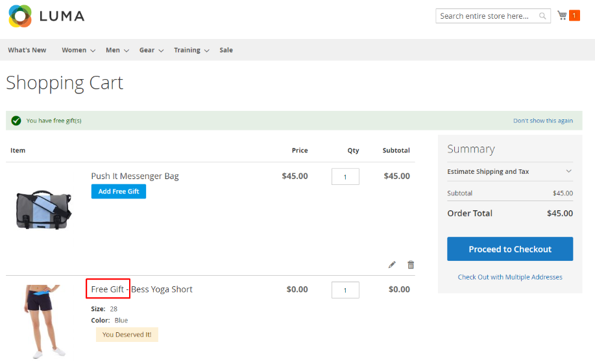Expand Estimate Shipping and Tax section
595x364 pixels.
point(509,172)
